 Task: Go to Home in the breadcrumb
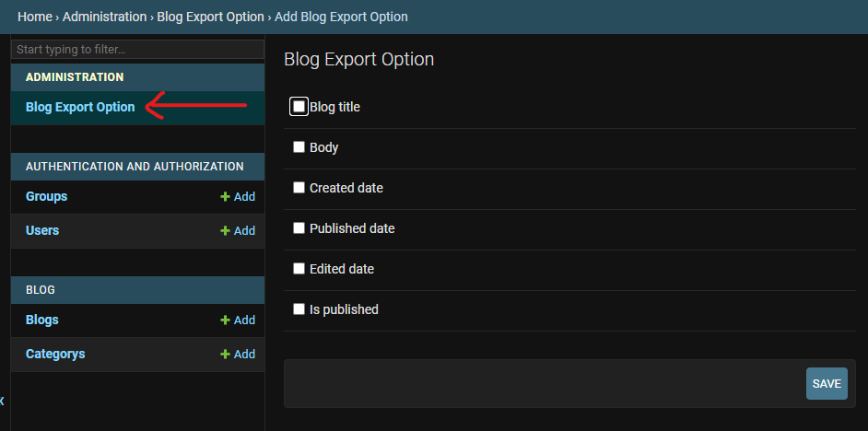tap(34, 17)
